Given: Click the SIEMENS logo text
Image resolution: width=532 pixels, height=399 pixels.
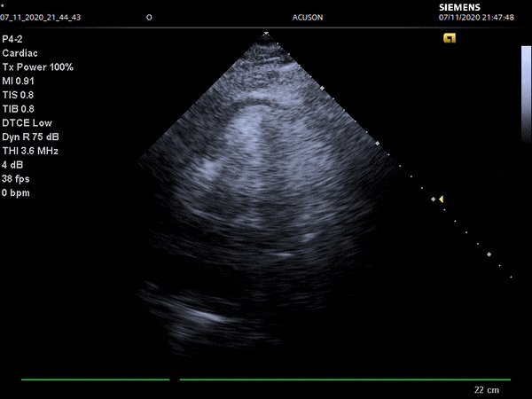Looking at the screenshot, I should (459, 7).
